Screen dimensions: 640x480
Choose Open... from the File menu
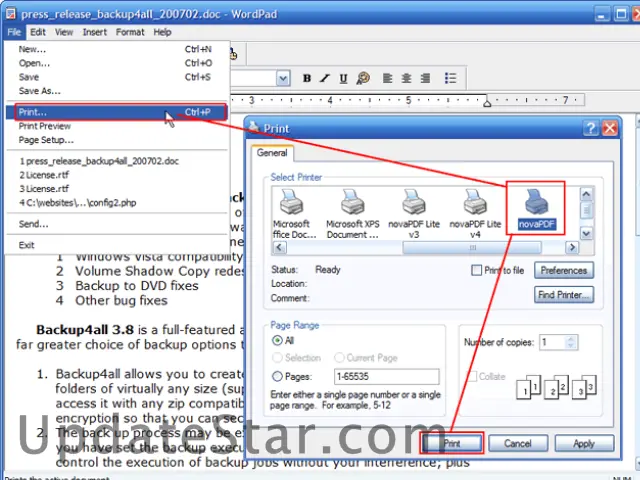click(117, 63)
